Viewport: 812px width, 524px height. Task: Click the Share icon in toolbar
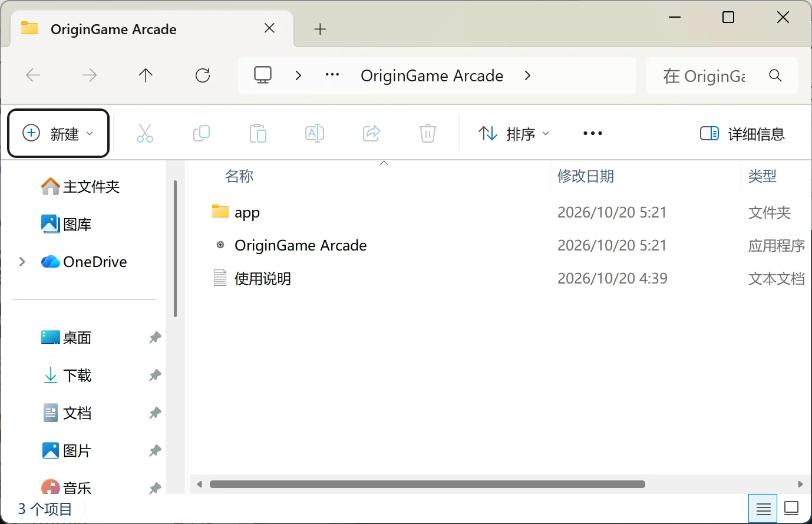click(371, 134)
